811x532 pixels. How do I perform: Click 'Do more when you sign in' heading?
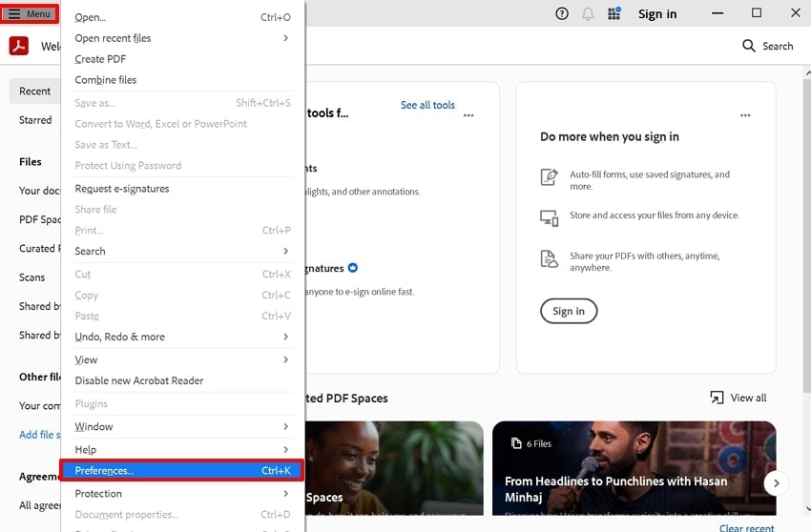coord(610,136)
